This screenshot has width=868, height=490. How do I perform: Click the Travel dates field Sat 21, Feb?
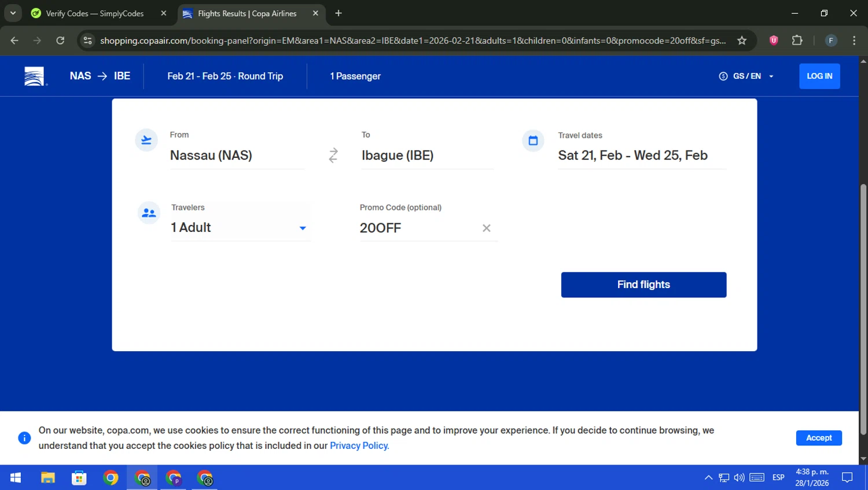(x=642, y=155)
